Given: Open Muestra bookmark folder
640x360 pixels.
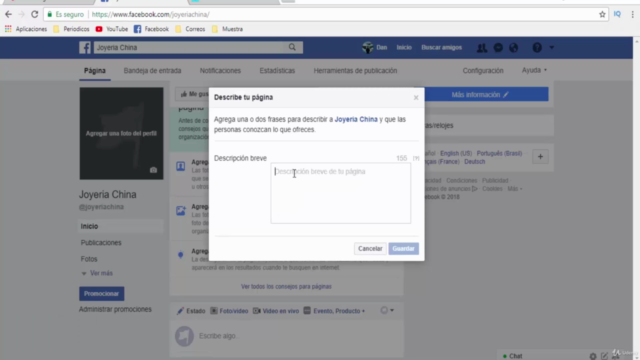Looking at the screenshot, I should 227,29.
